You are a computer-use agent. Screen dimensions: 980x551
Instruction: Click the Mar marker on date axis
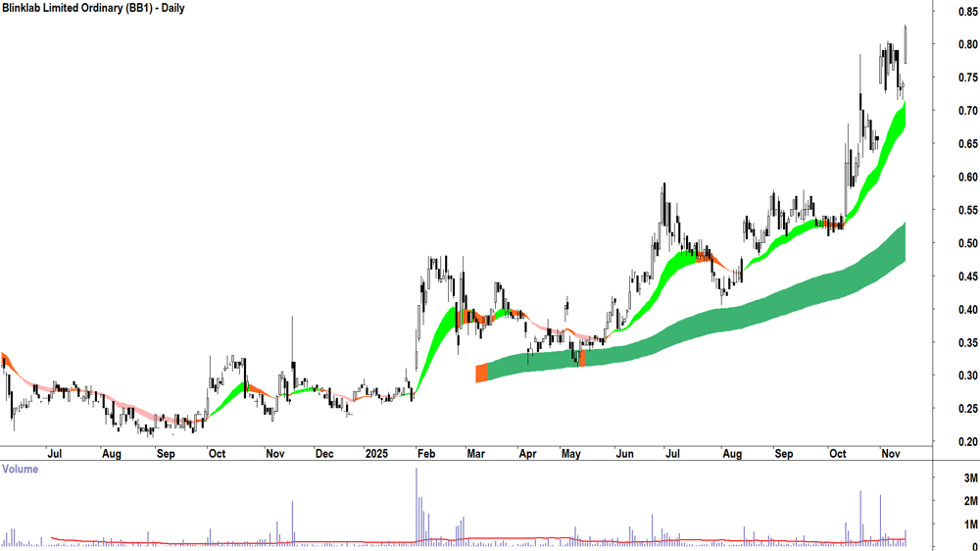coord(475,453)
